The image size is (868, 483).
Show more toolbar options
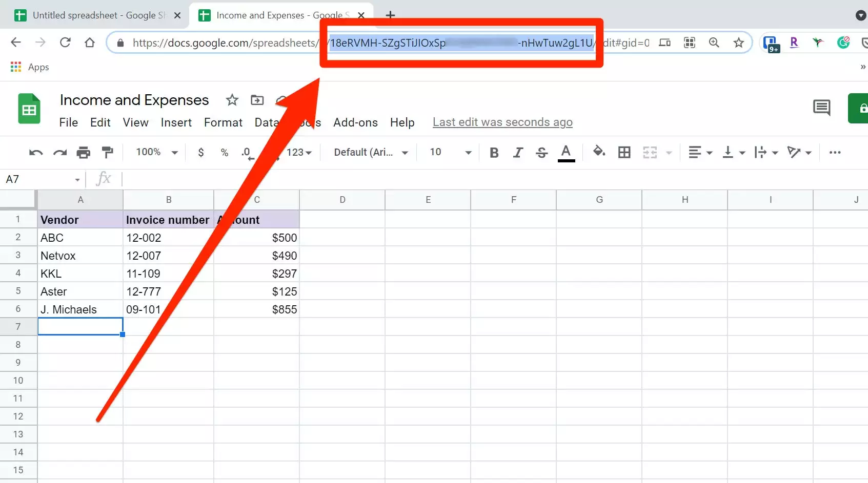pos(835,152)
